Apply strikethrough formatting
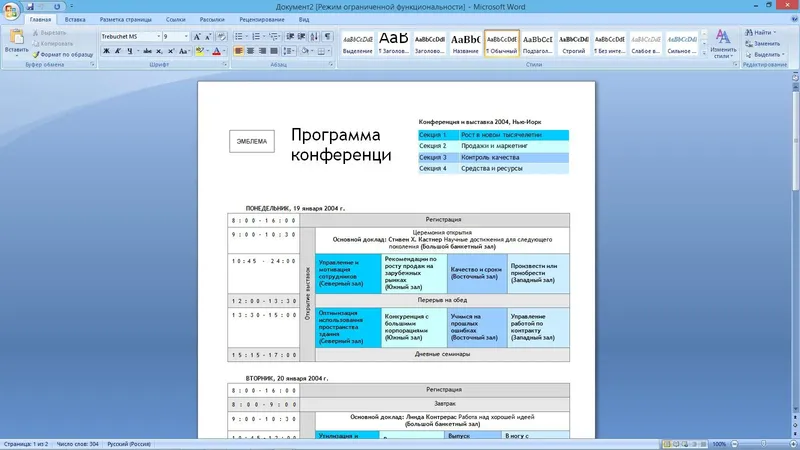The height and width of the screenshot is (450, 800). [147, 51]
